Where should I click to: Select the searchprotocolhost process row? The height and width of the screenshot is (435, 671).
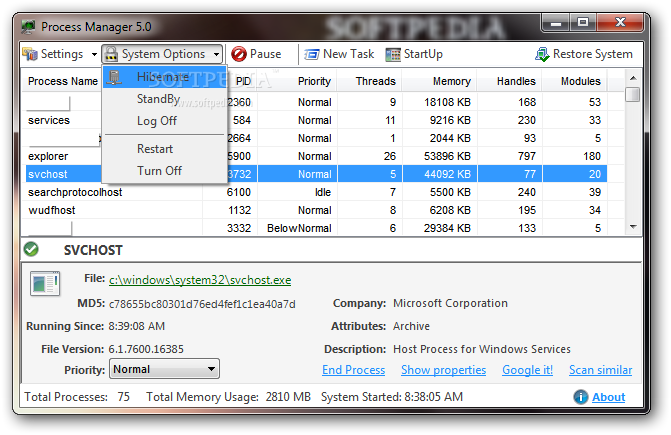(x=317, y=192)
